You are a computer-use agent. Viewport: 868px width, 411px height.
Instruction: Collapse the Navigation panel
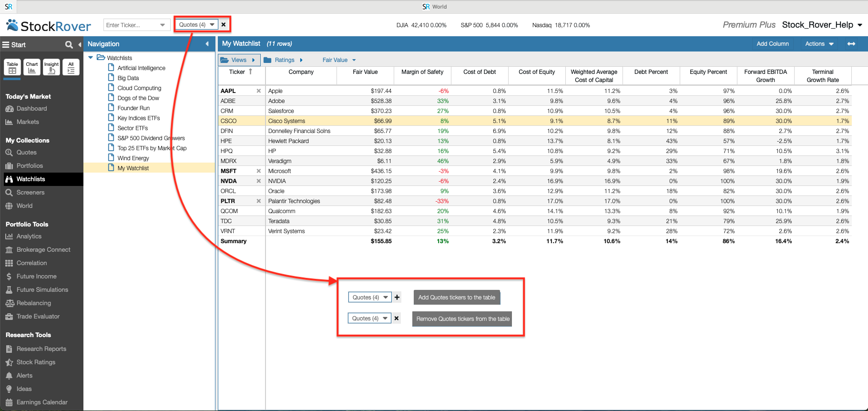click(x=207, y=44)
